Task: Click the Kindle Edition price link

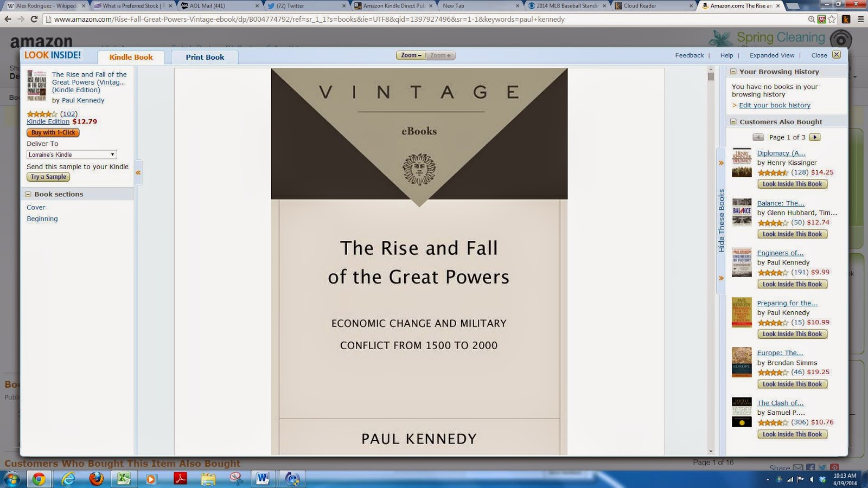Action: point(48,121)
